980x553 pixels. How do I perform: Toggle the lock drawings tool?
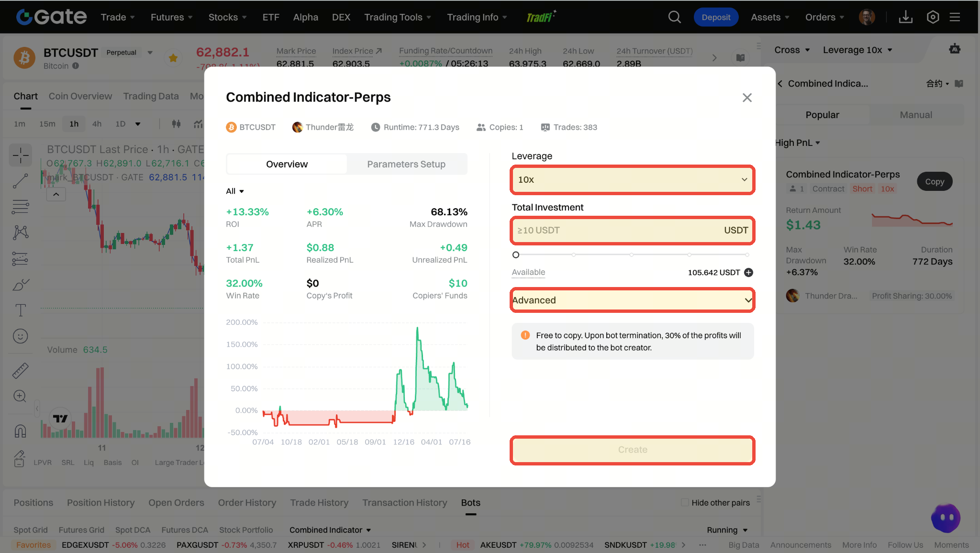[19, 458]
